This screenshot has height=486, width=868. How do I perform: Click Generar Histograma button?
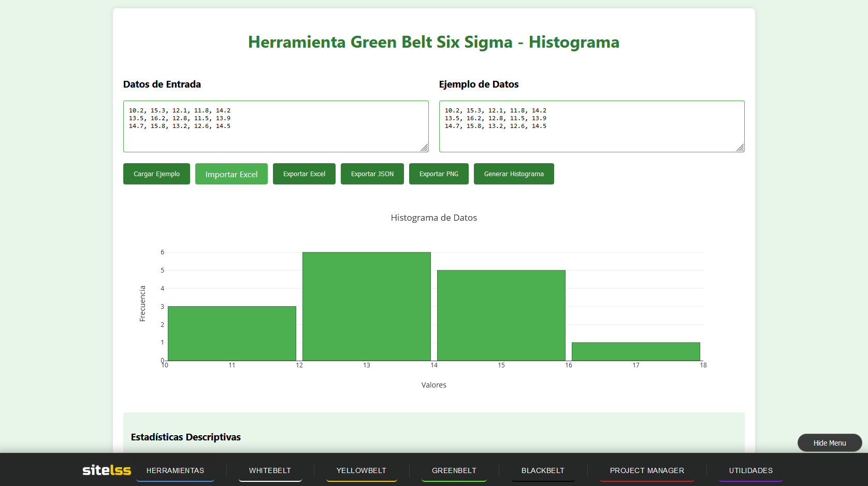(513, 174)
